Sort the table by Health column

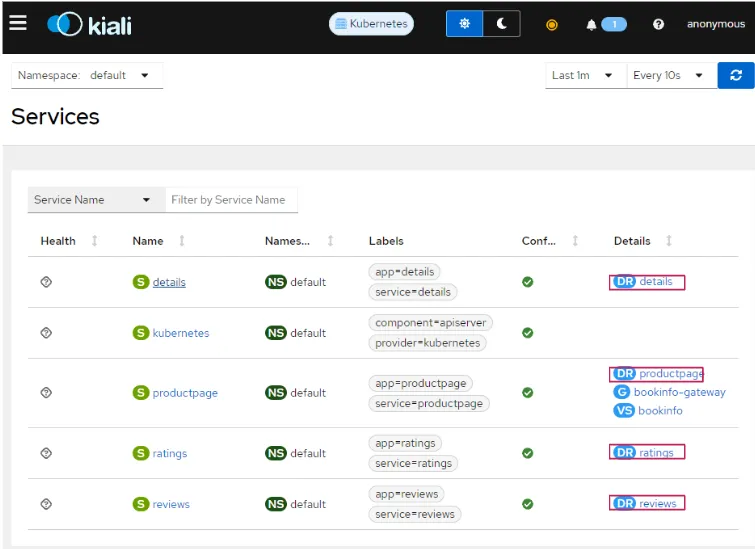(94, 241)
